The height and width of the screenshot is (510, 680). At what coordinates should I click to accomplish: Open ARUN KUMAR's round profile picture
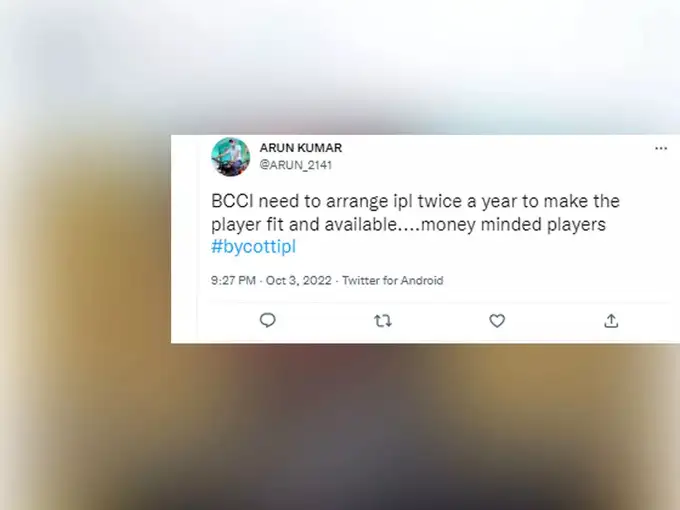[x=231, y=157]
